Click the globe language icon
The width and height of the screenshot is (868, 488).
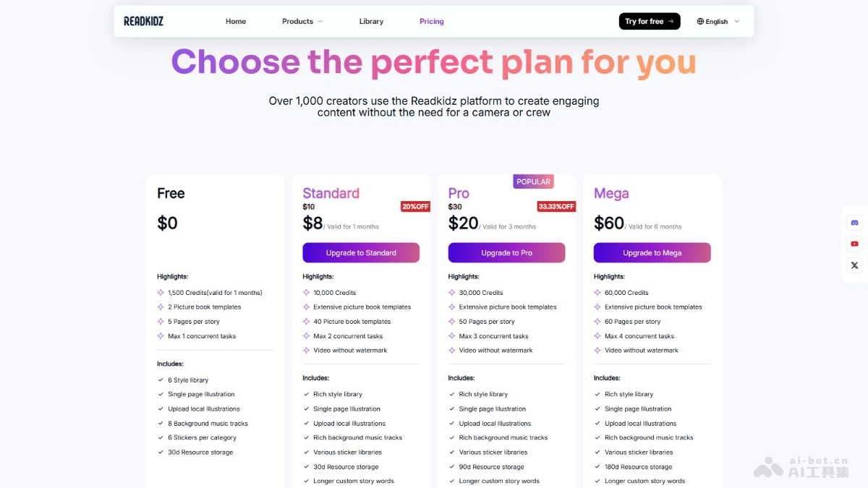click(x=700, y=22)
